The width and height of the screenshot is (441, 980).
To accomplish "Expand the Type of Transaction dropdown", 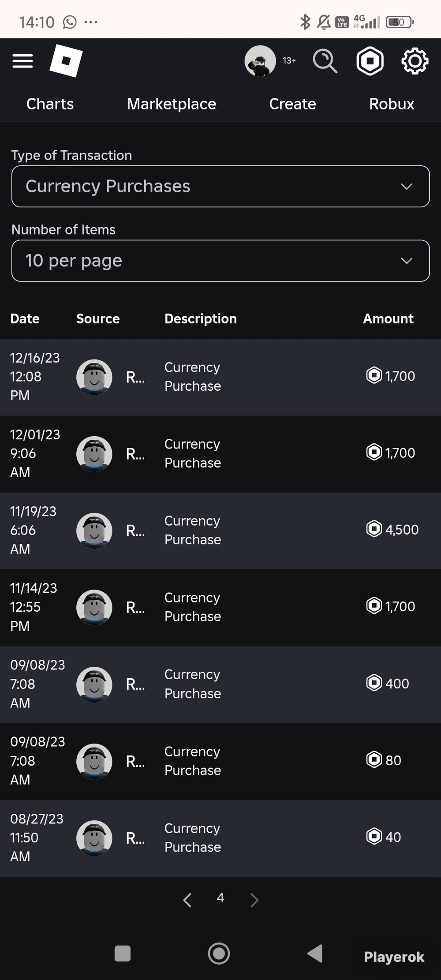I will (220, 186).
